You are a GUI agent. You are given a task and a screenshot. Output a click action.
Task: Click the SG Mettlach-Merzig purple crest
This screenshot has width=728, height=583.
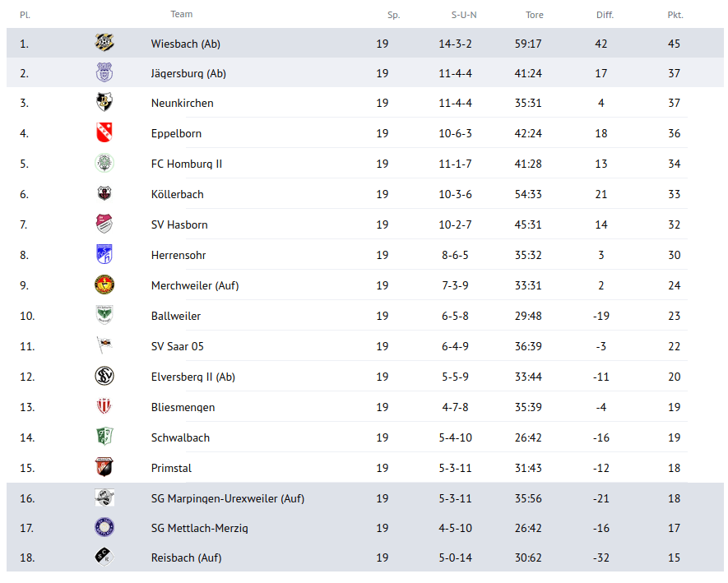click(104, 528)
